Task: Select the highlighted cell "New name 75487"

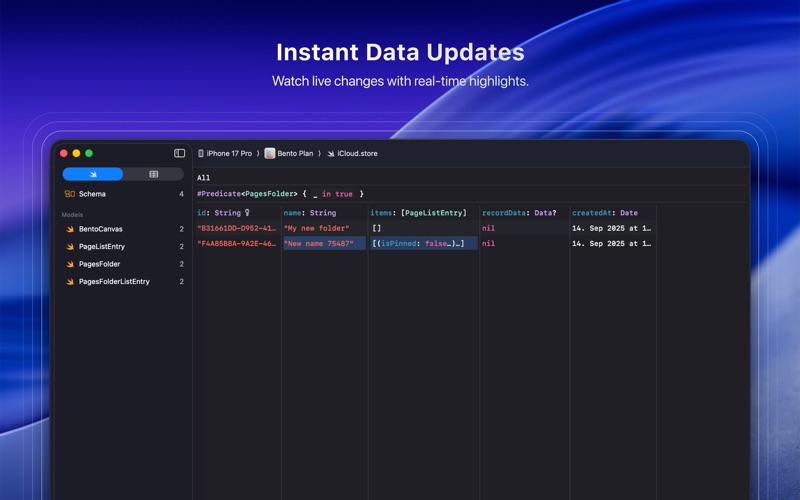Action: click(324, 243)
